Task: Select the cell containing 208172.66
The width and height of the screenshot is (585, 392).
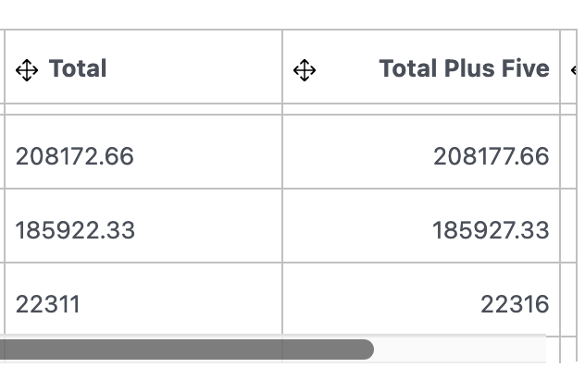Action: tap(143, 152)
